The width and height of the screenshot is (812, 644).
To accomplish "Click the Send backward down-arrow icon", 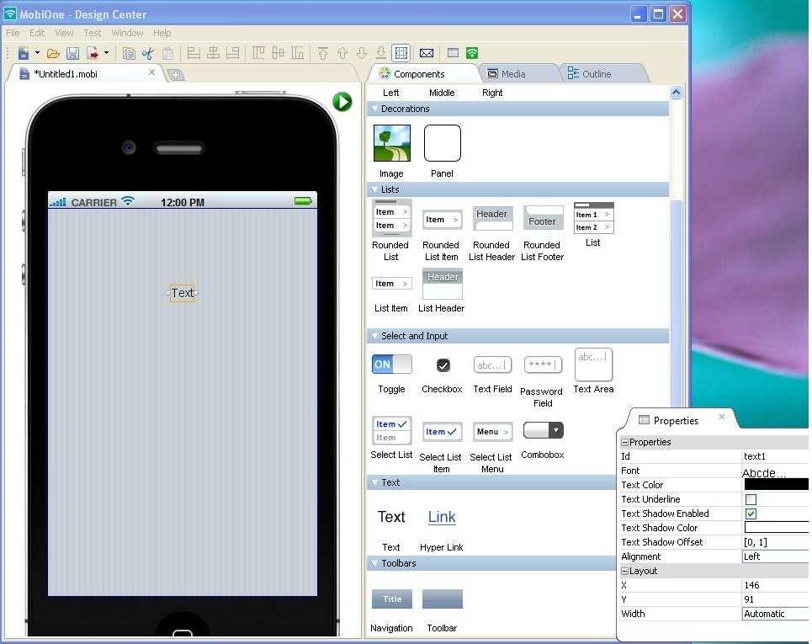I will click(x=362, y=53).
